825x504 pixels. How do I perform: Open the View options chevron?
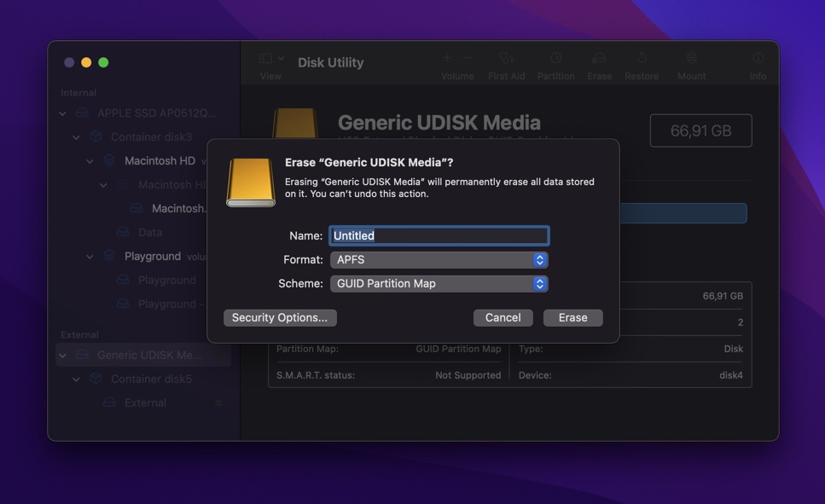click(x=282, y=58)
